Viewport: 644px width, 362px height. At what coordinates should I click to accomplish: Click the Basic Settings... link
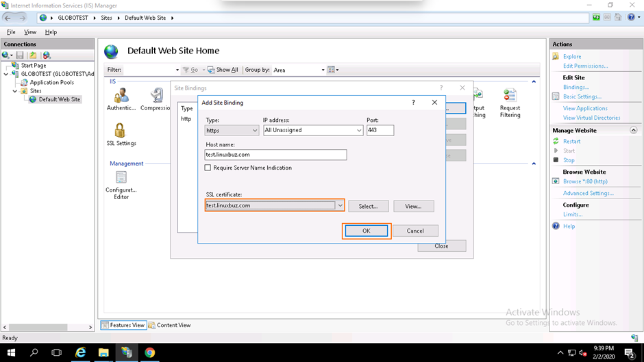pyautogui.click(x=582, y=96)
